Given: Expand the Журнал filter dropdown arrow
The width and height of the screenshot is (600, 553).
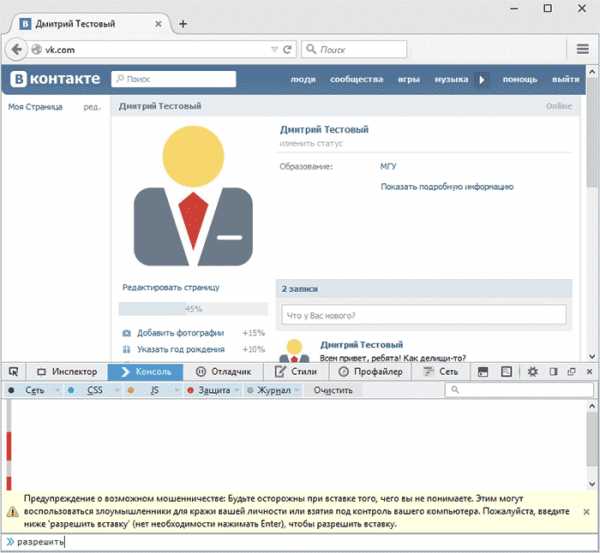Looking at the screenshot, I should pos(297,390).
